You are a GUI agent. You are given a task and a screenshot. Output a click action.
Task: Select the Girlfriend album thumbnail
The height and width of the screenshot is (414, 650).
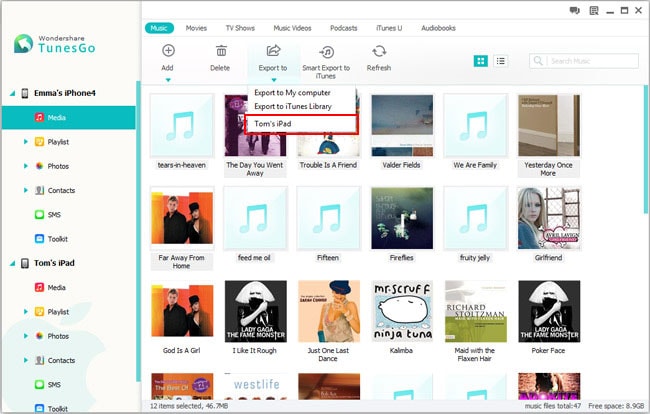pos(549,218)
